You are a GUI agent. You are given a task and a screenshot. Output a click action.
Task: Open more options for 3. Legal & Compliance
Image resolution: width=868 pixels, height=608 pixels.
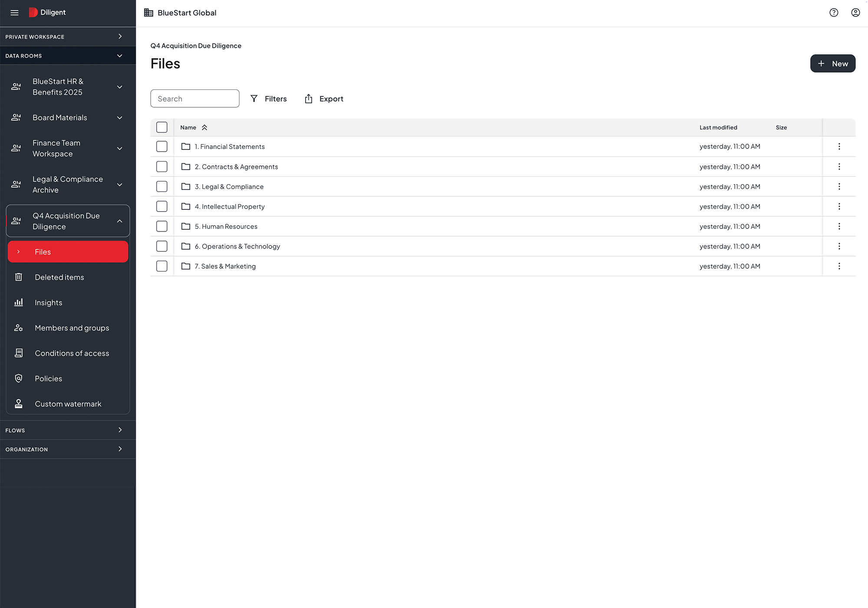pos(839,186)
